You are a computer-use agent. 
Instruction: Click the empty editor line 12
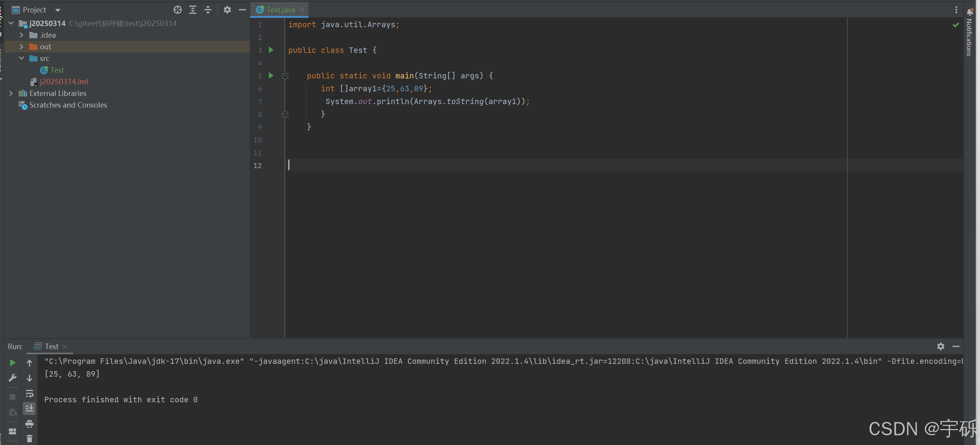[x=466, y=165]
